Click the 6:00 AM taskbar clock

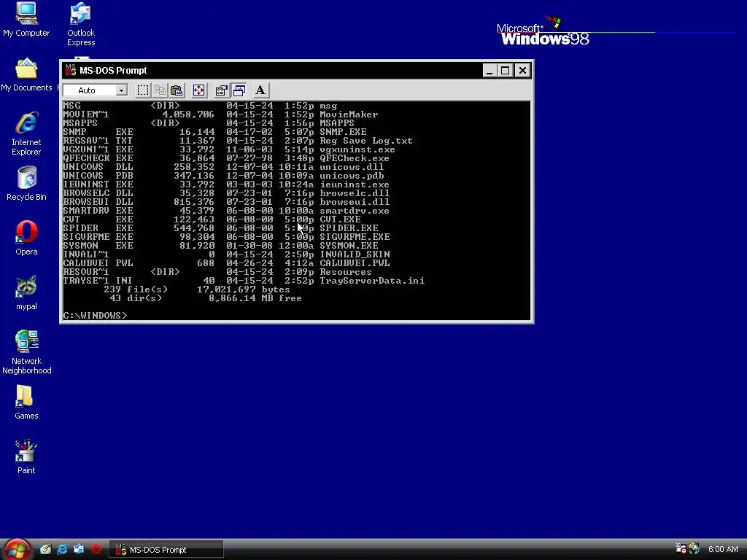click(723, 550)
